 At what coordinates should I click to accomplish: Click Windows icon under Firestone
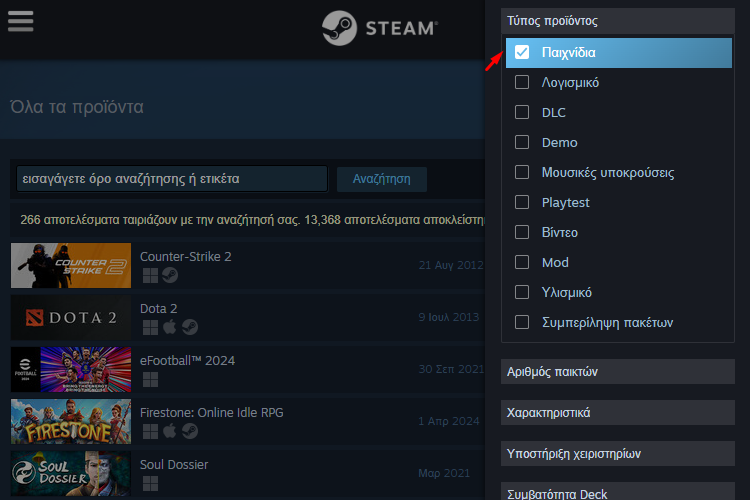(150, 432)
